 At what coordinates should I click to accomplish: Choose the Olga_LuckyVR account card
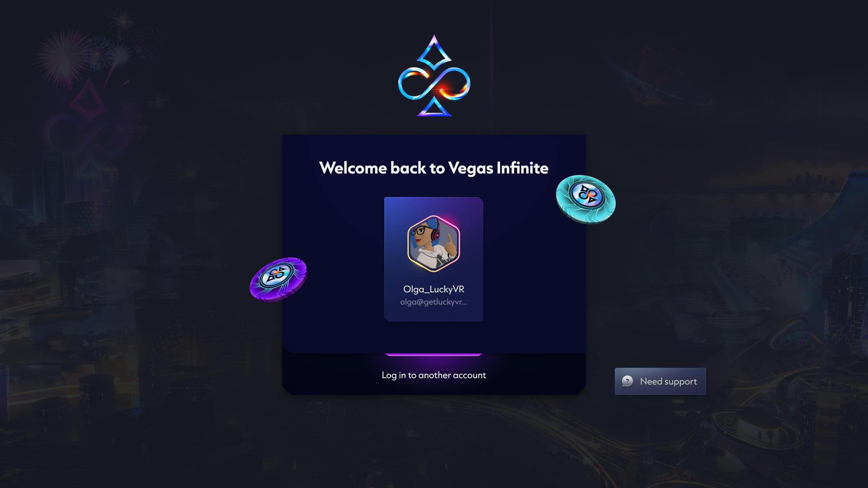[x=434, y=259]
